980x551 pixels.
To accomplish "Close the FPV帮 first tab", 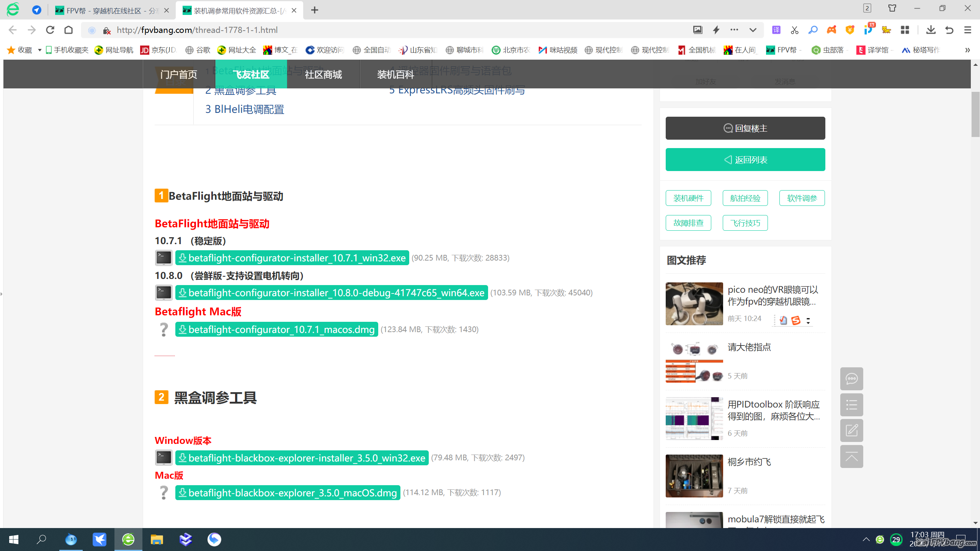I will [167, 10].
